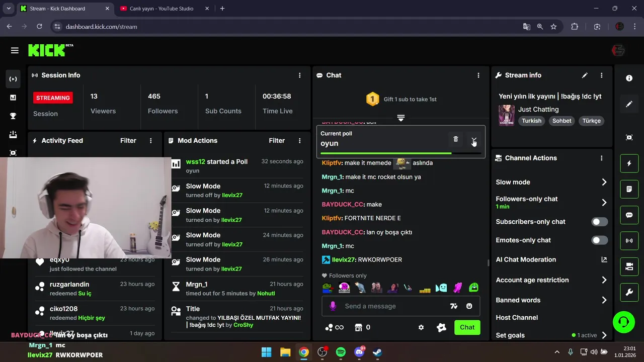
Task: Collapse the Current poll with the chevron
Action: tap(473, 139)
